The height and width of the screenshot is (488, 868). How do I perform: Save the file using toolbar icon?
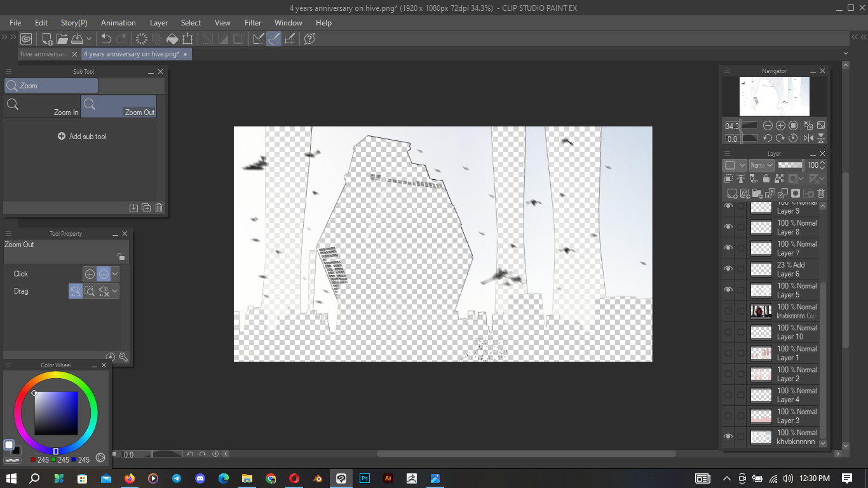point(77,39)
